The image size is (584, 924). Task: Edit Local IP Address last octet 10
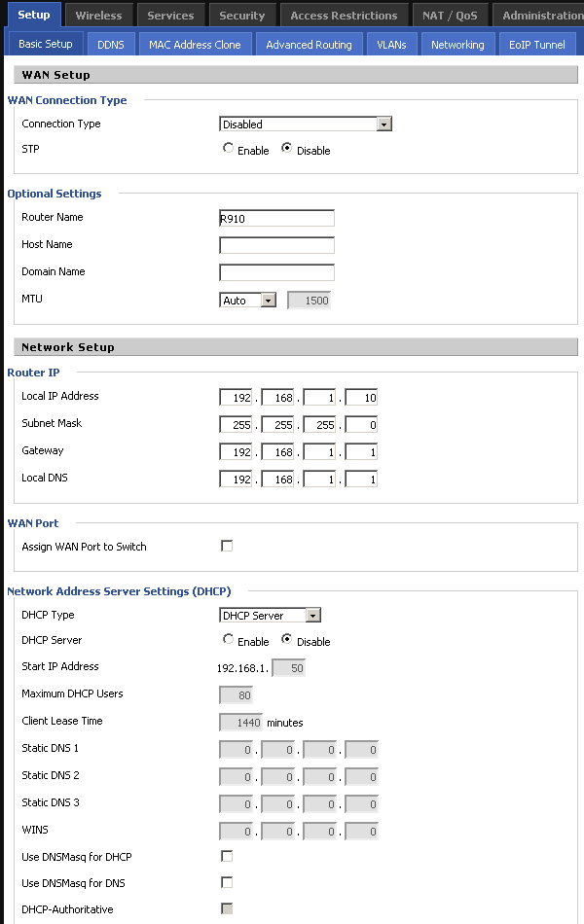click(361, 397)
